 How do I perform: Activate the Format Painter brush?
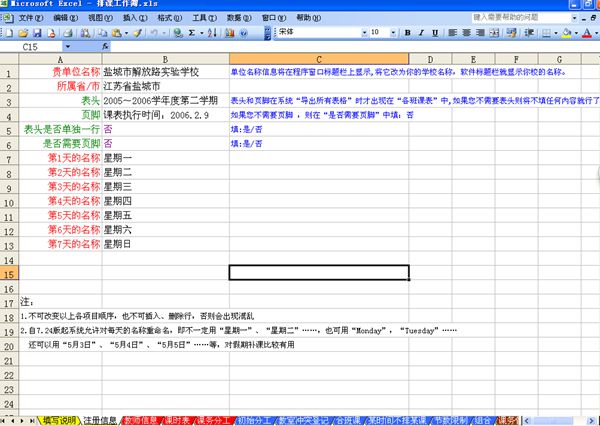138,33
